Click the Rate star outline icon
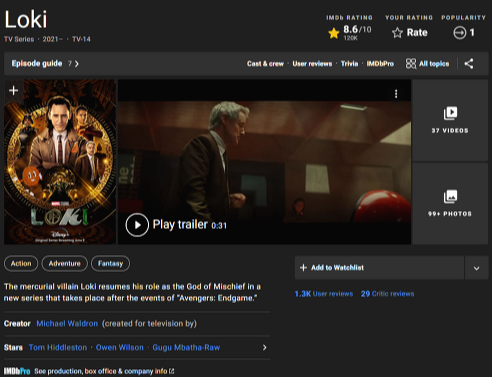This screenshot has height=377, width=492. point(397,33)
